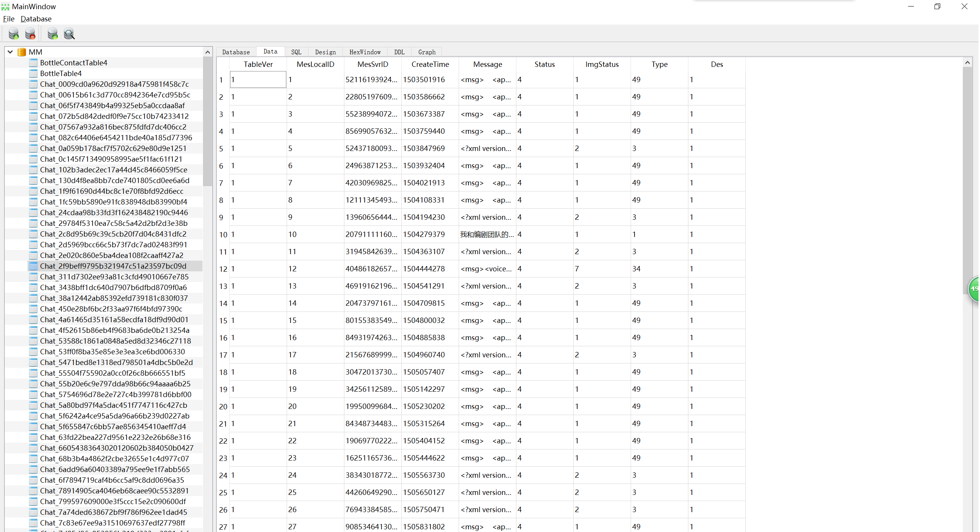Click table icon of Chat_311d7302ee93a81c3cfd49010667e785
The width and height of the screenshot is (980, 532).
click(x=33, y=277)
